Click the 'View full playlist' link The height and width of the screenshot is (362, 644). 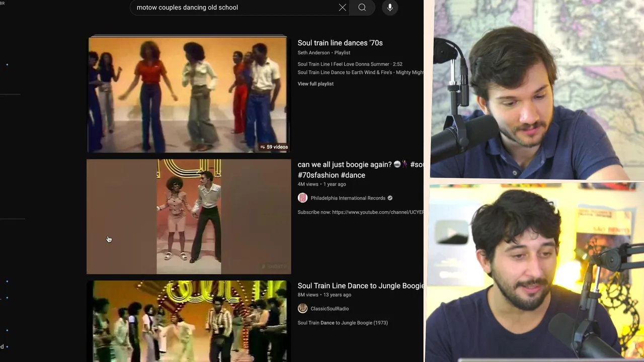click(x=315, y=84)
